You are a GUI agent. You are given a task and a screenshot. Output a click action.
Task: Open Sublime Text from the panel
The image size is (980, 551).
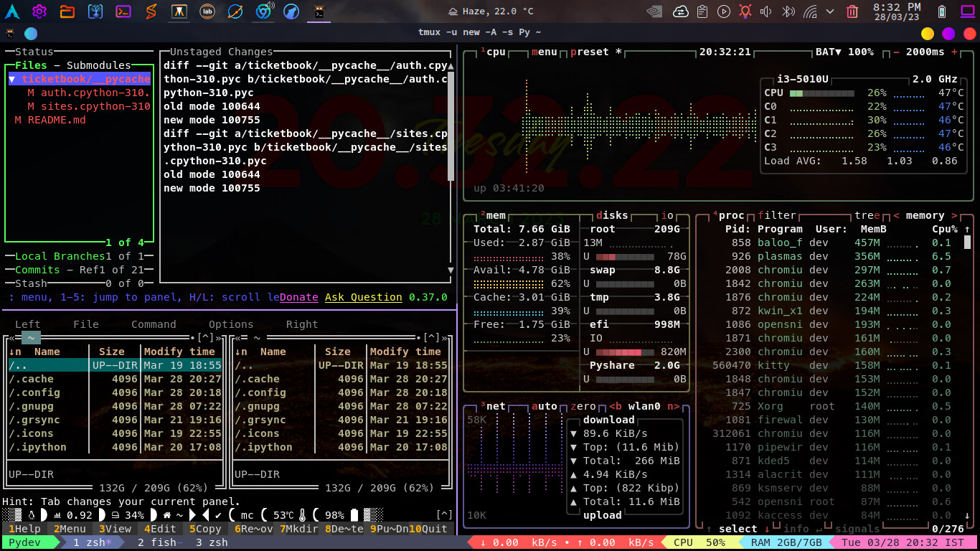(x=151, y=11)
